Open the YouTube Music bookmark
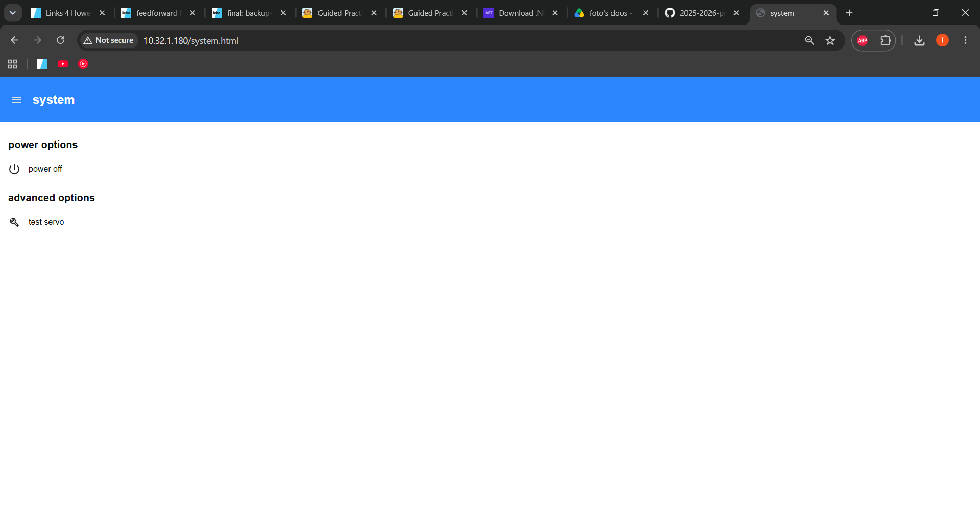Image resolution: width=980 pixels, height=521 pixels. pos(83,64)
